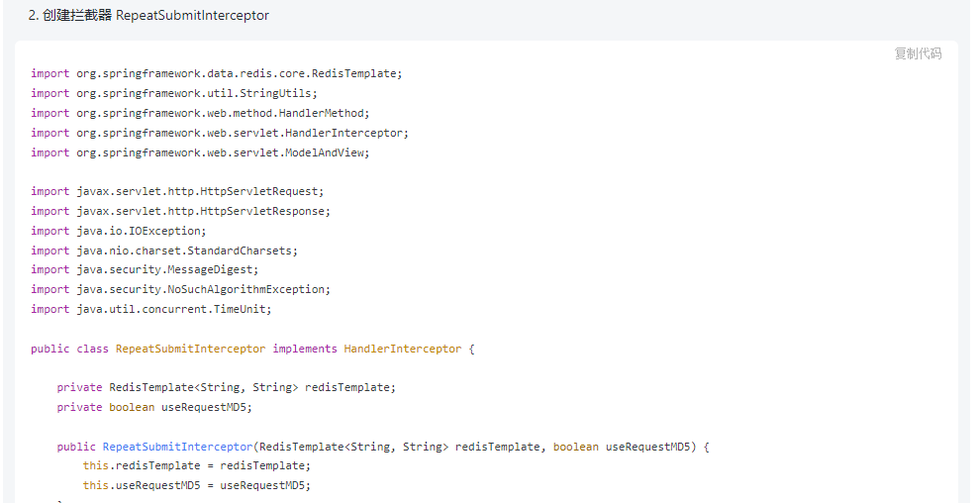Click the HttpServletResponse import line
Viewport: 980px width, 503px height.
[180, 211]
